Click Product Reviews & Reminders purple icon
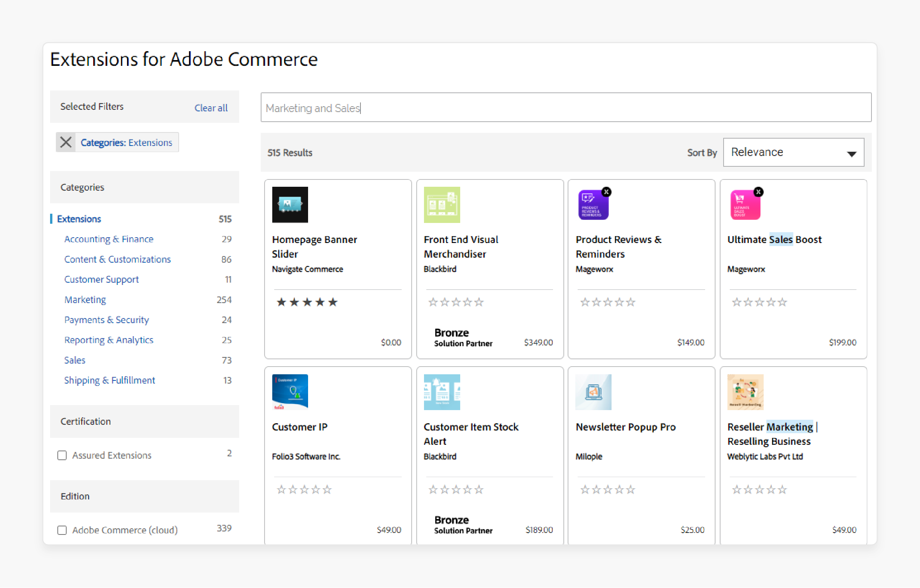Screen dimensions: 920x588 (x=593, y=205)
